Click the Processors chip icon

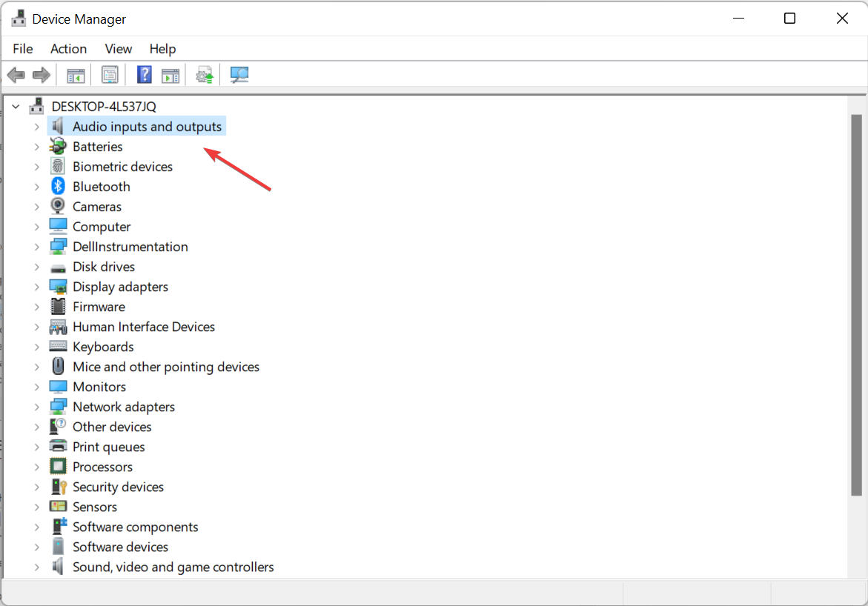pos(58,467)
